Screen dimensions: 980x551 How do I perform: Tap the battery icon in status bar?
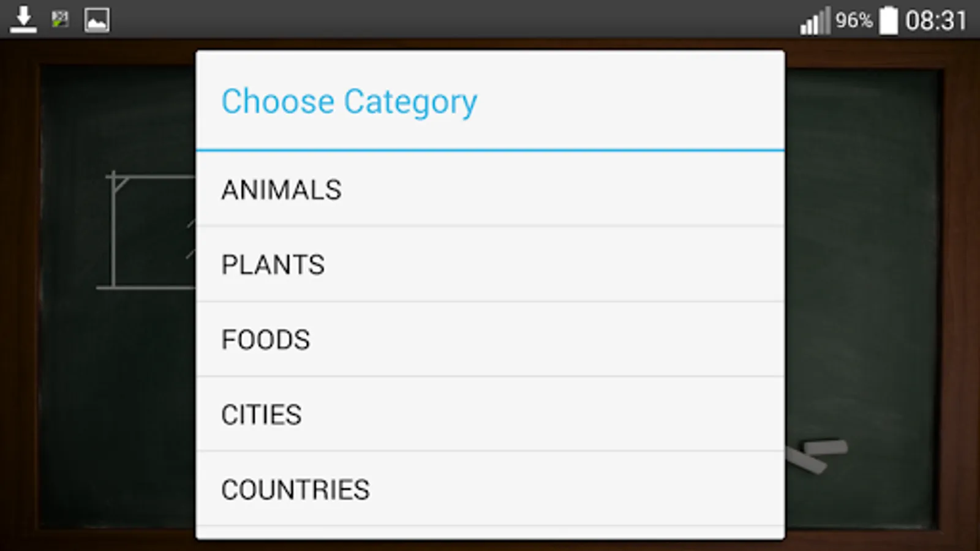pyautogui.click(x=889, y=20)
